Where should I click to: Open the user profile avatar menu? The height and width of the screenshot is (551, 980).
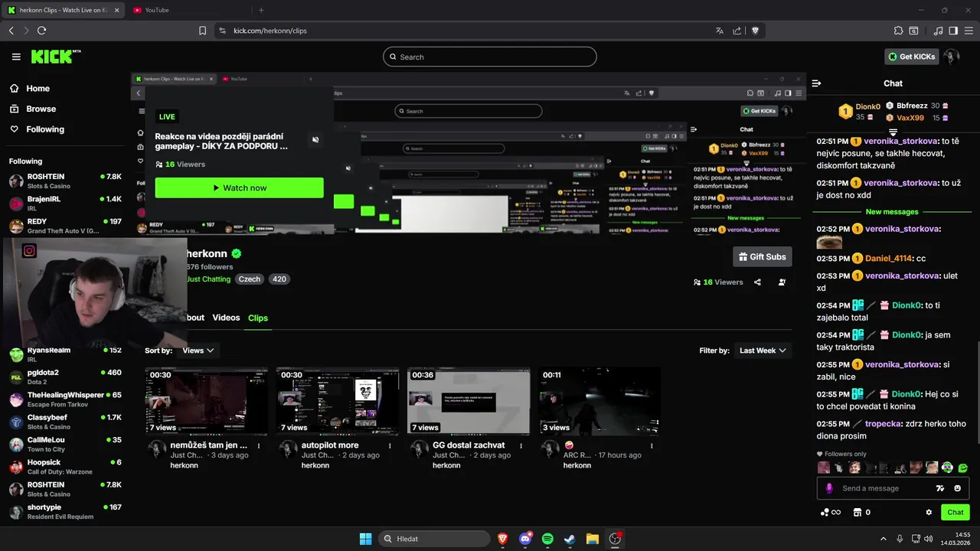[x=952, y=57]
